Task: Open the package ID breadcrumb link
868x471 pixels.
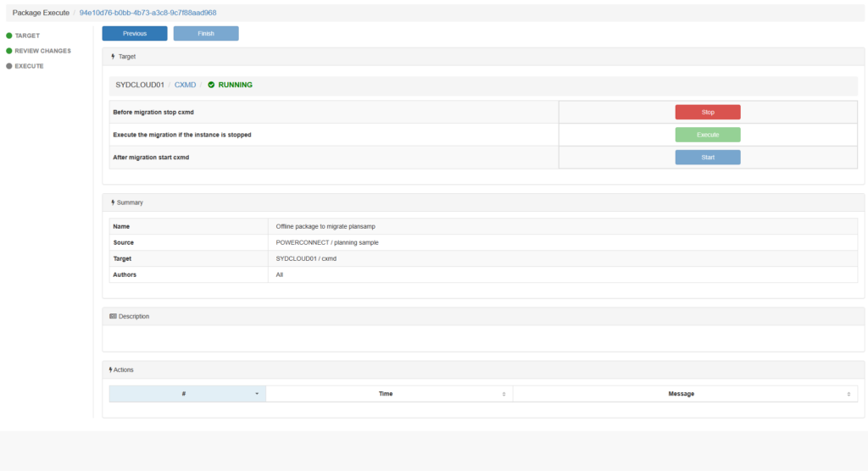Action: click(147, 13)
